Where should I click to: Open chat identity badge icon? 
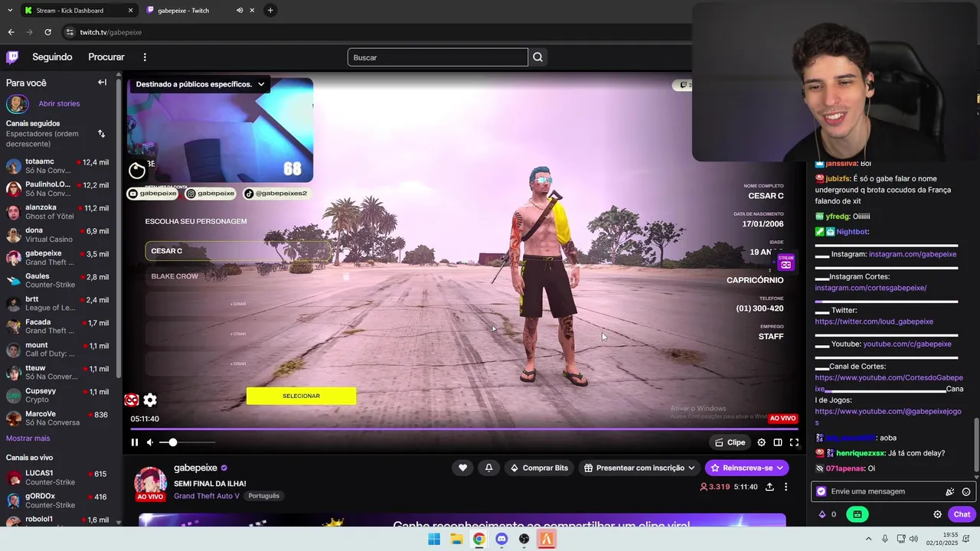point(822,492)
